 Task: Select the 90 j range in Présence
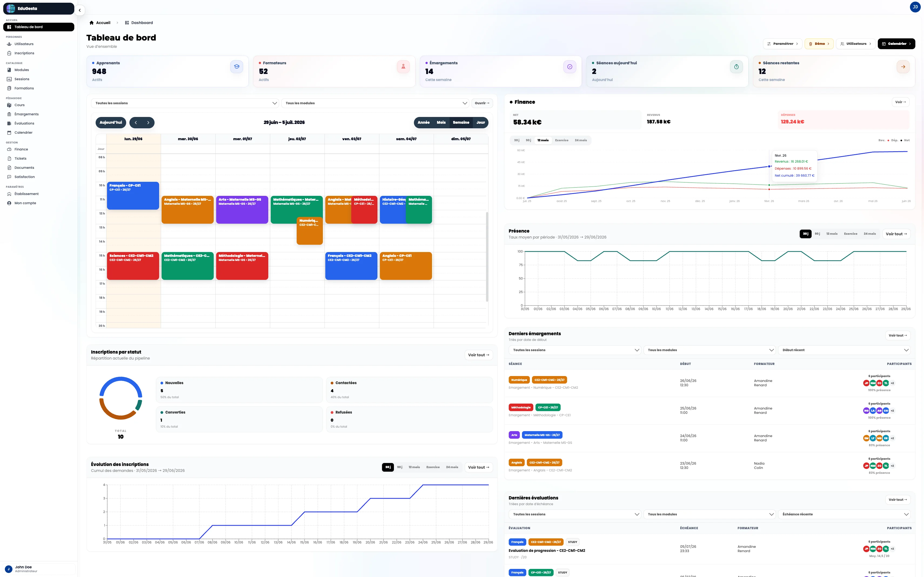coord(817,234)
